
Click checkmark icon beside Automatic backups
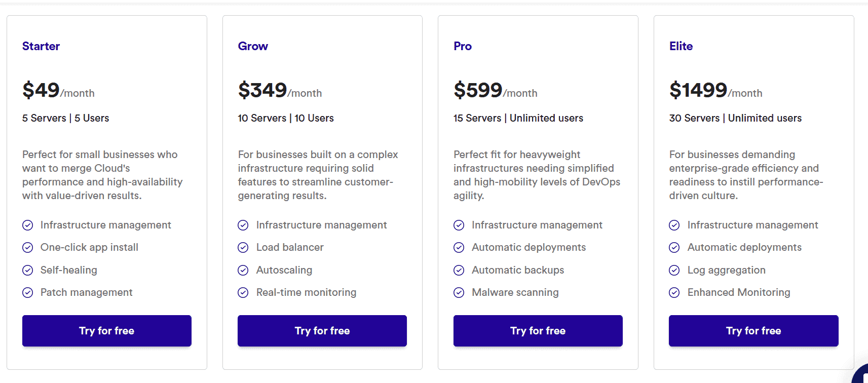pos(459,270)
